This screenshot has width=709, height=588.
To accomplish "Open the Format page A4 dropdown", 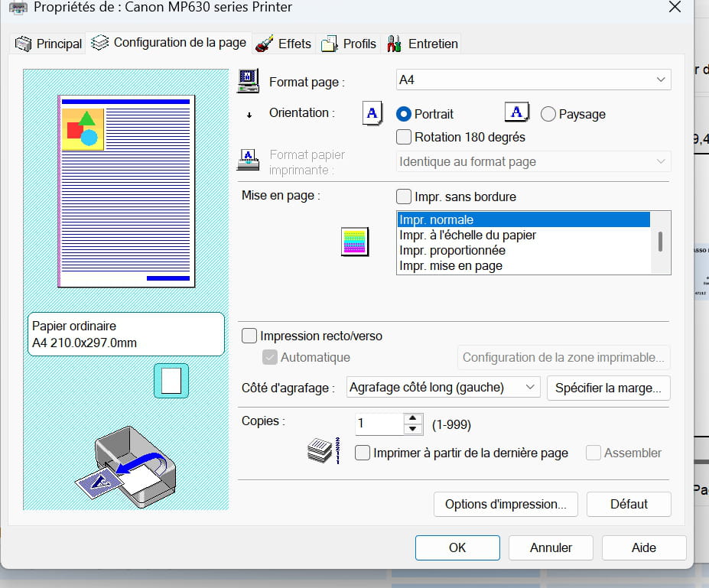I will [533, 80].
